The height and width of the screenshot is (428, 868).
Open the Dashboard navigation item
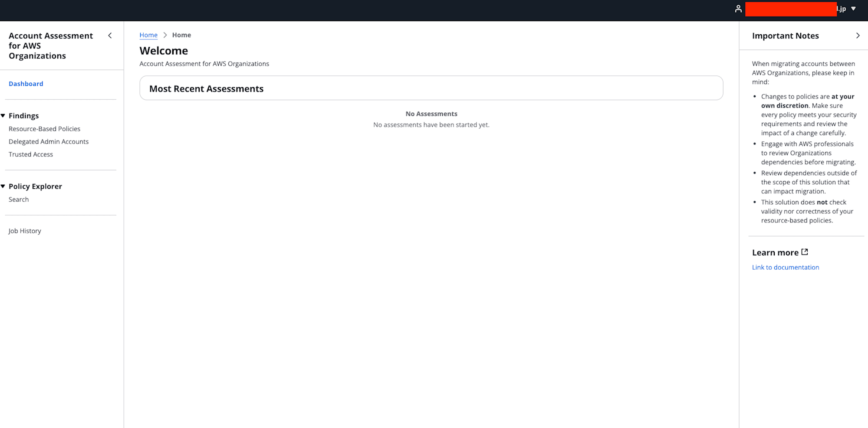(26, 84)
